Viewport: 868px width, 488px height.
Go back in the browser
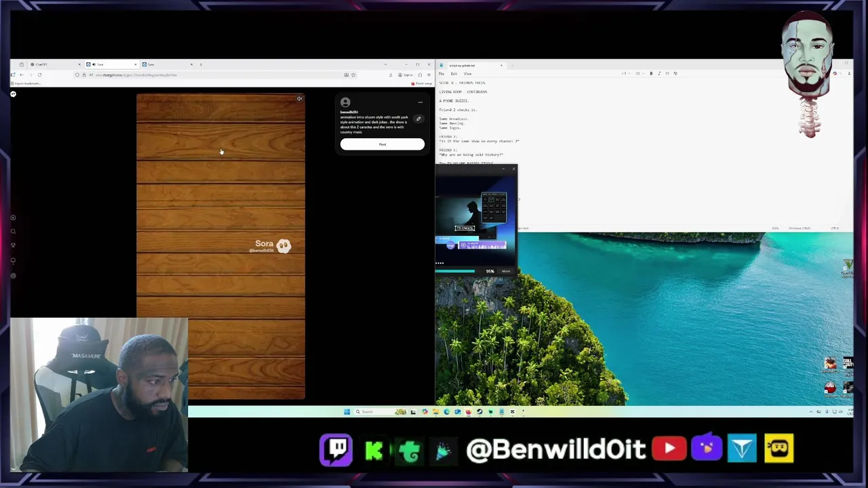point(21,75)
